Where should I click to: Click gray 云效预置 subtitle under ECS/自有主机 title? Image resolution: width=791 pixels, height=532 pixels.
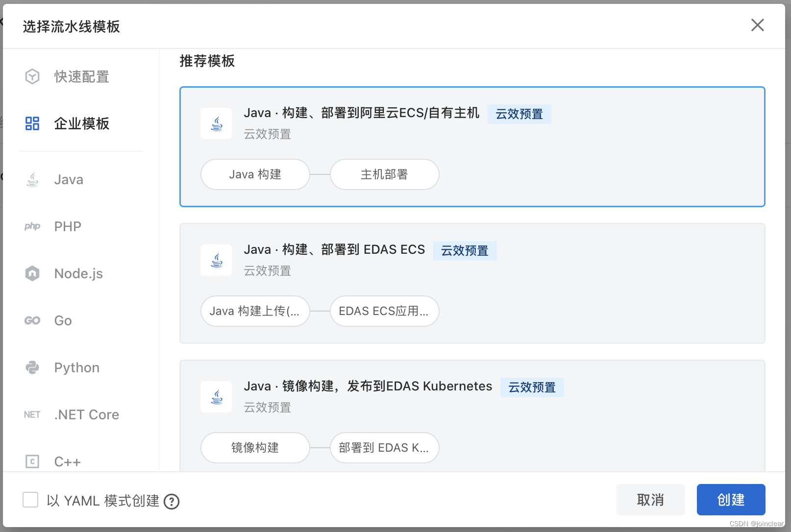click(x=268, y=134)
